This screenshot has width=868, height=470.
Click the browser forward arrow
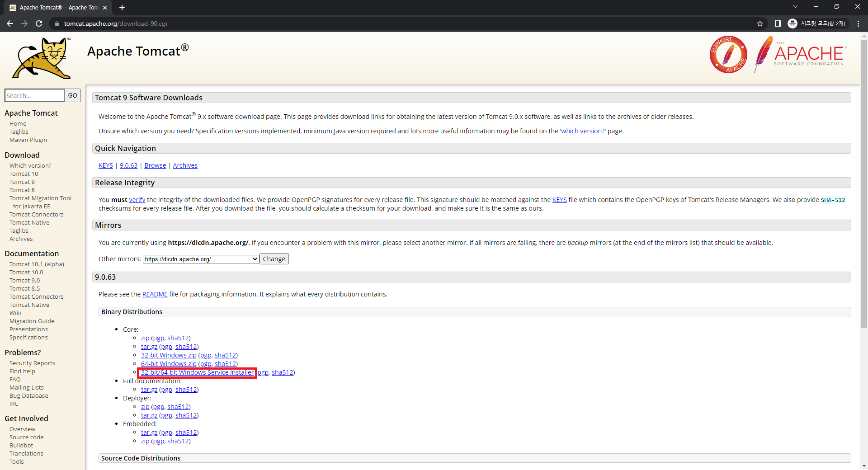[24, 23]
